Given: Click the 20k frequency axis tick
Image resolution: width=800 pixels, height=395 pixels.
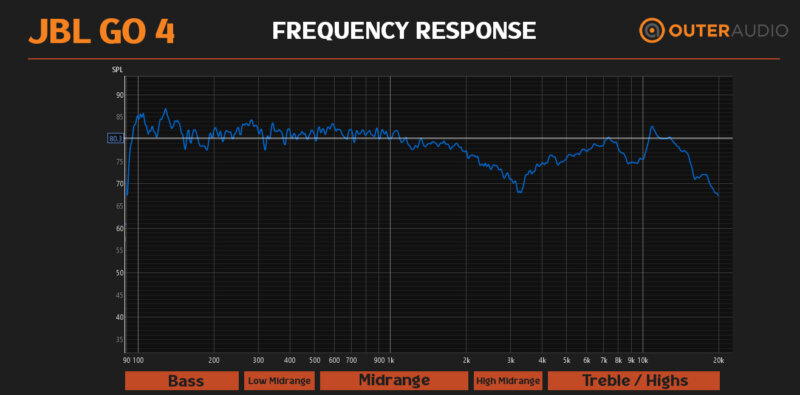Looking at the screenshot, I should (718, 360).
